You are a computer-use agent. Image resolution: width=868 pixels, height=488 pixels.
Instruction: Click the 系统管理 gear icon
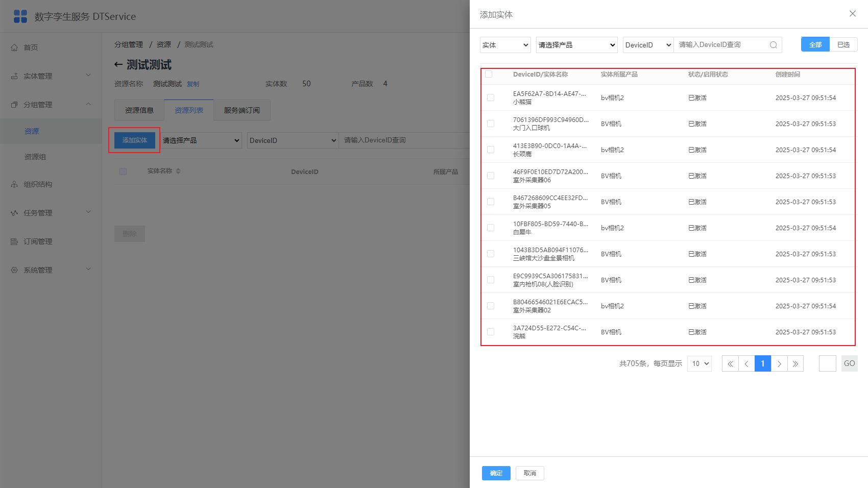(14, 270)
